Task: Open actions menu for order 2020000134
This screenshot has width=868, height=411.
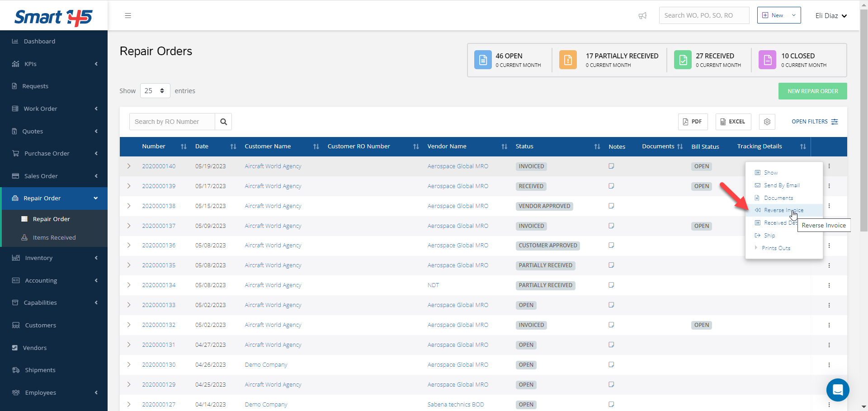Action: coord(829,285)
